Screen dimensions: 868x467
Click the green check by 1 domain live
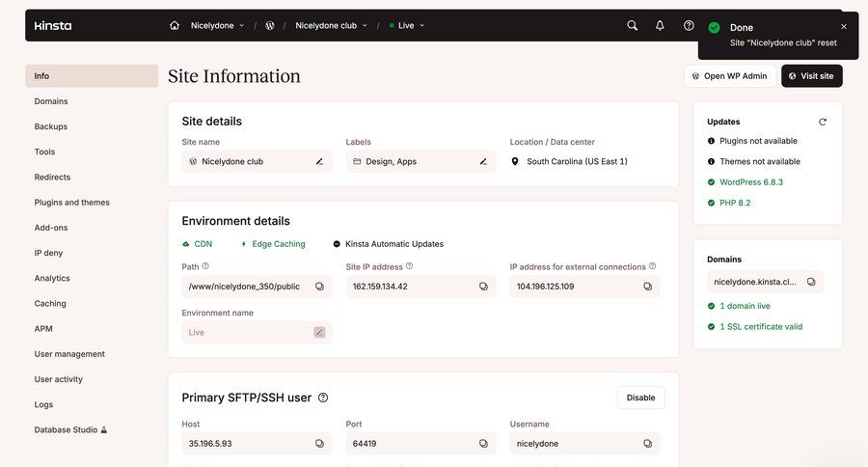(712, 306)
